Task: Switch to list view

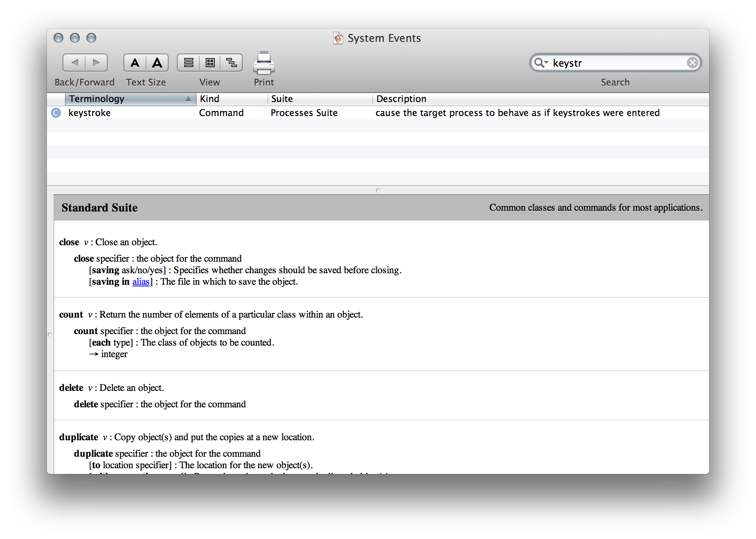Action: coord(188,63)
